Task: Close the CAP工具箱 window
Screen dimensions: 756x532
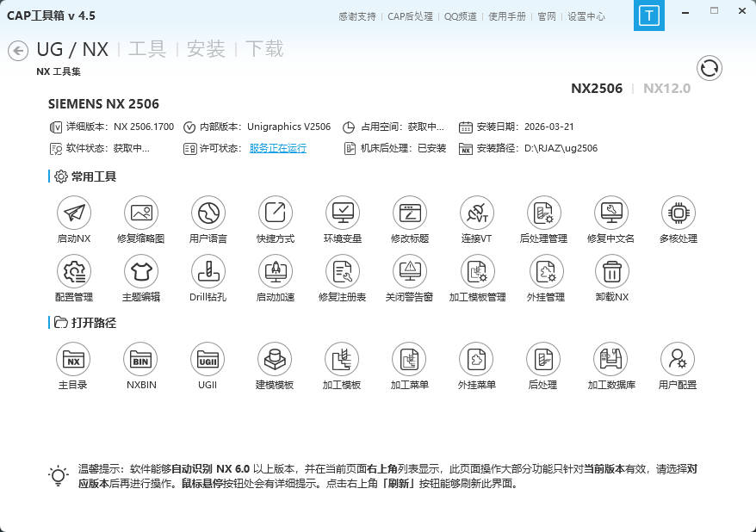Action: [x=742, y=11]
